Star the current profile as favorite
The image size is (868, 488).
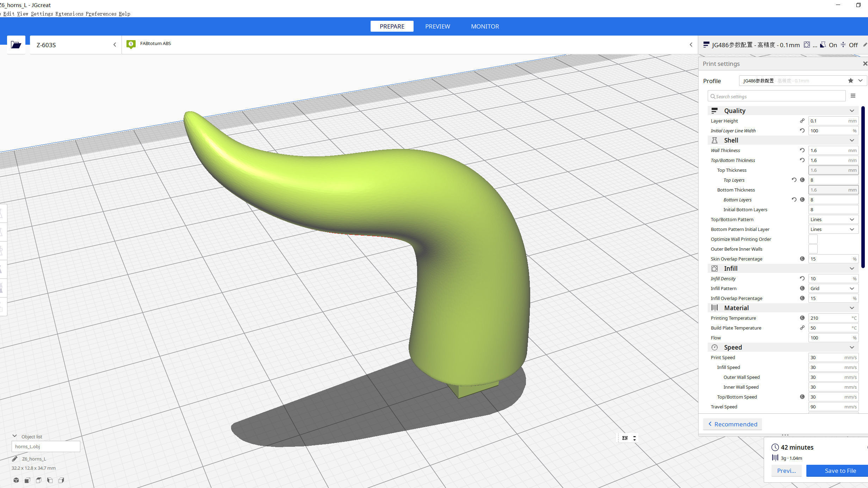tap(850, 81)
